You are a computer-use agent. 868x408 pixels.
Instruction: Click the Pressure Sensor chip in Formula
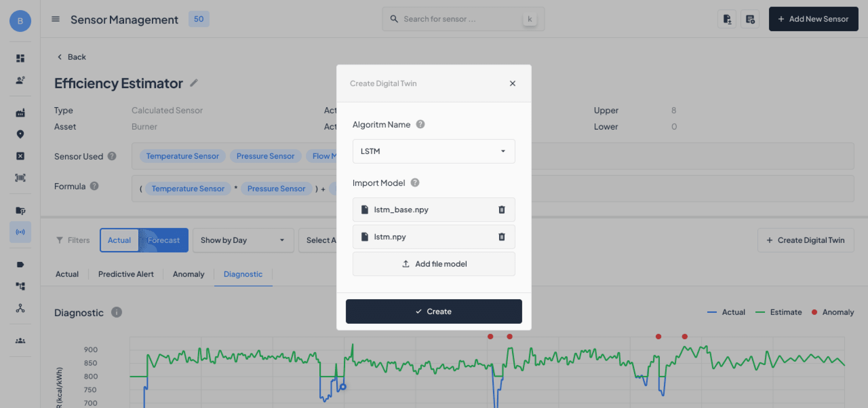(x=276, y=189)
